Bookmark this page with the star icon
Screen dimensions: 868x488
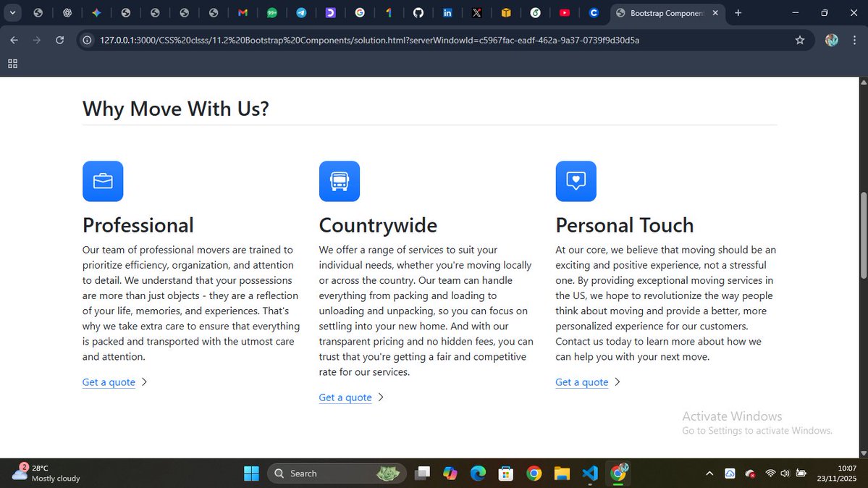799,41
